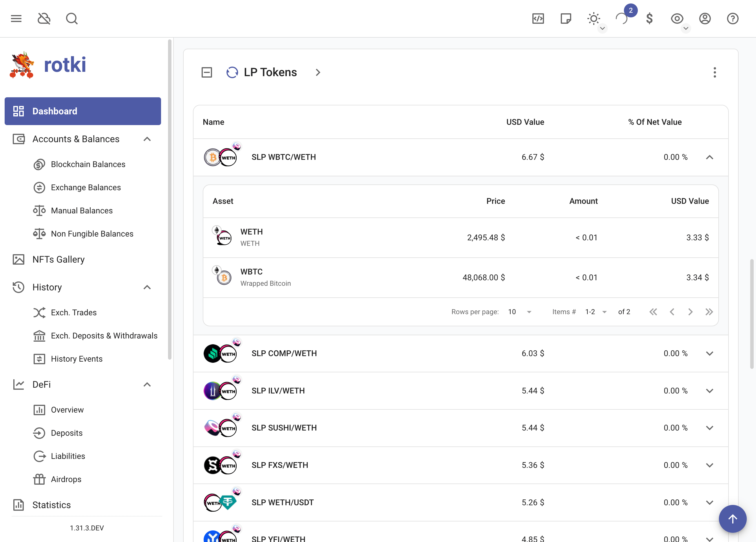Click LP Tokens breadcrumb arrow
This screenshot has width=756, height=542.
317,72
